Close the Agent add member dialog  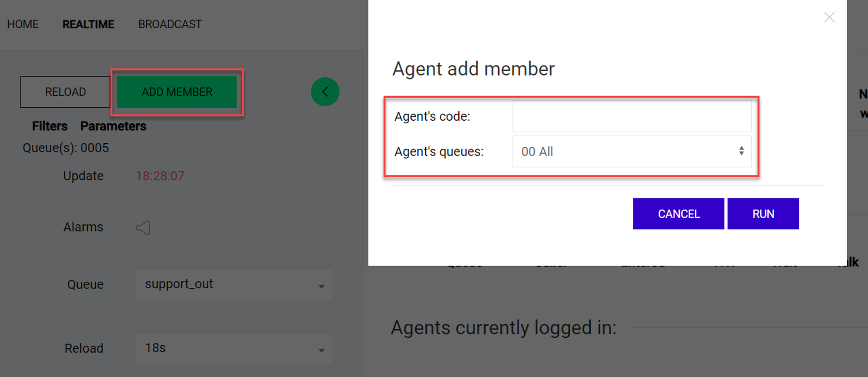829,17
